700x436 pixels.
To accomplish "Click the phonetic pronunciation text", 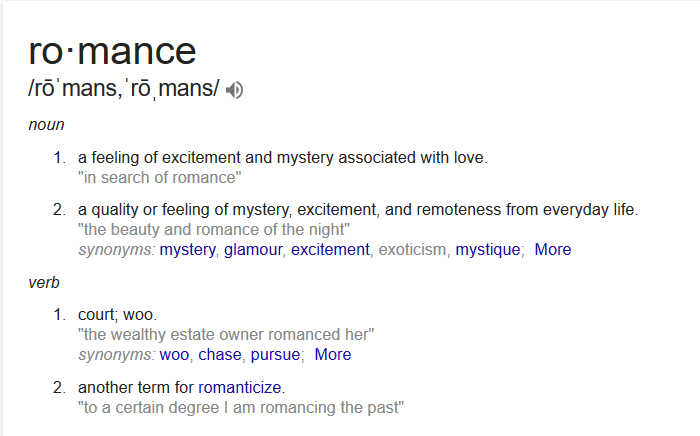I will (x=124, y=88).
